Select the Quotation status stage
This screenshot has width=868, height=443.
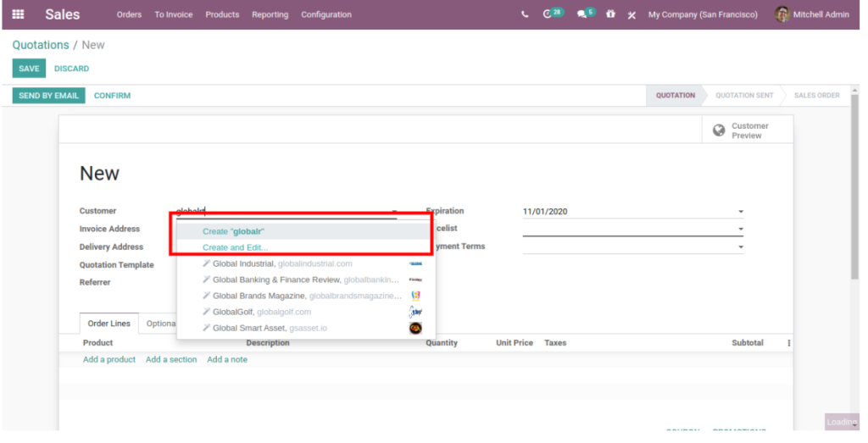675,95
